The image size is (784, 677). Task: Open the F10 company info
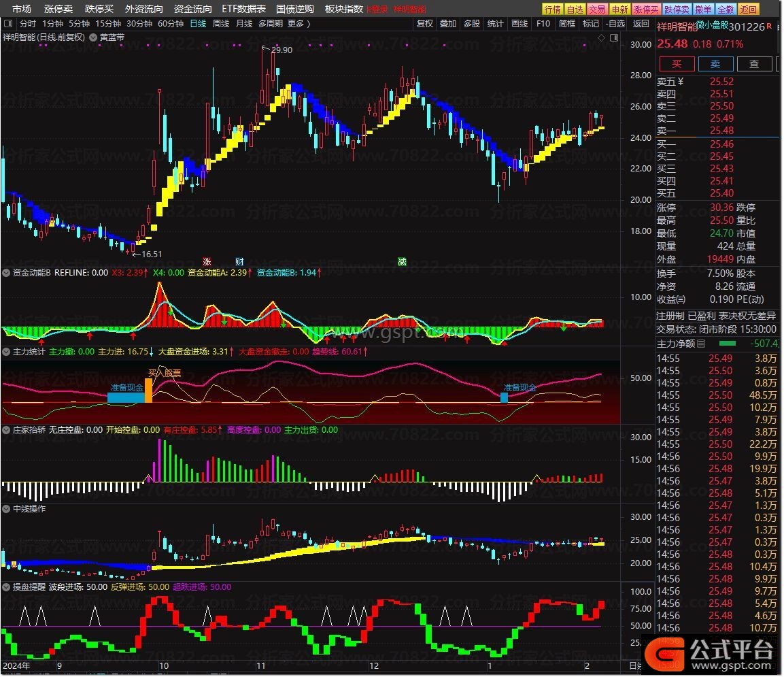point(543,24)
